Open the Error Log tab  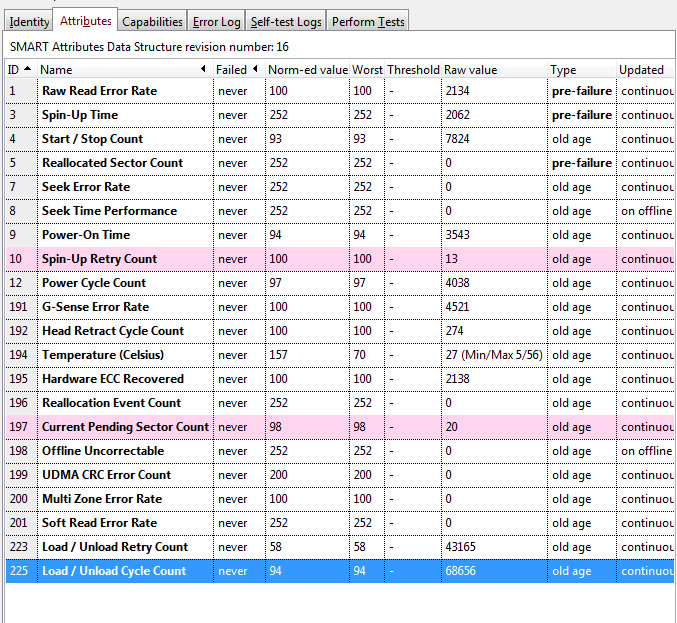coord(216,22)
